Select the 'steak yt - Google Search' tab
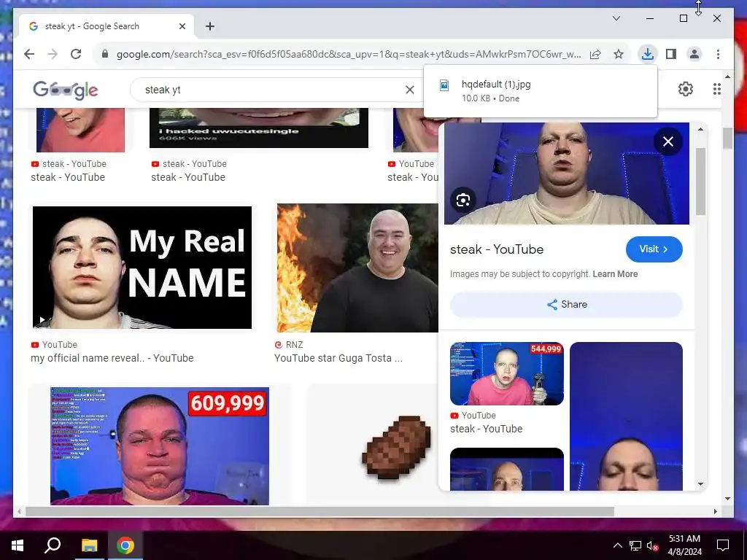747x560 pixels. pos(107,26)
